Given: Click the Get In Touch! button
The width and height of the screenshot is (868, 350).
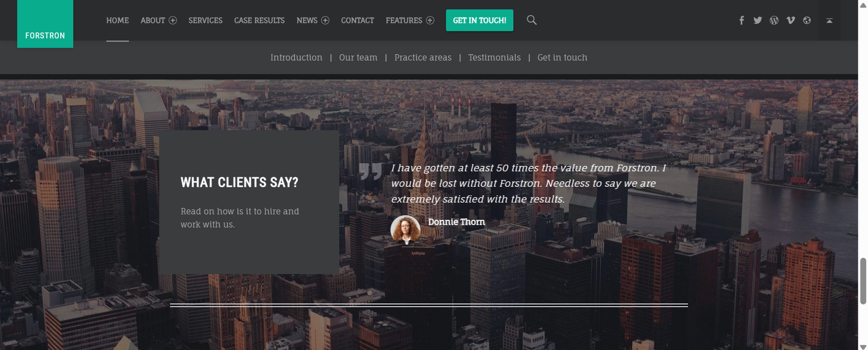Looking at the screenshot, I should tap(480, 20).
